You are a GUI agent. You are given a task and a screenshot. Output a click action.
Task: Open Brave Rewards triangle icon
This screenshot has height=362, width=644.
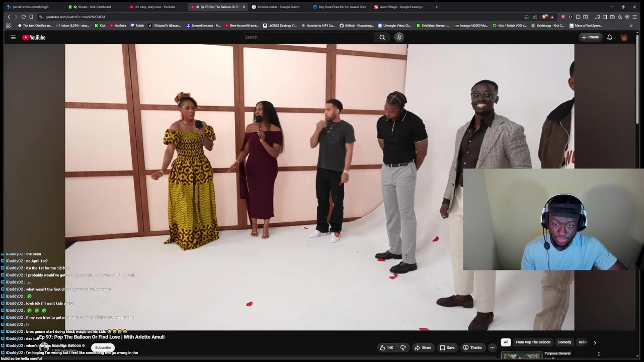(x=552, y=17)
